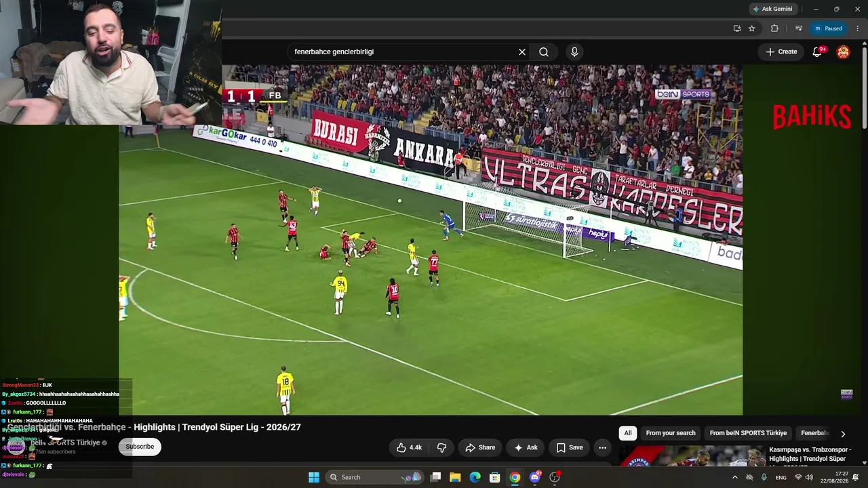This screenshot has height=488, width=868.
Task: Click the video title 'Gençlerbirliği vs. Fenerbahçe - Highlights'
Action: [154, 427]
